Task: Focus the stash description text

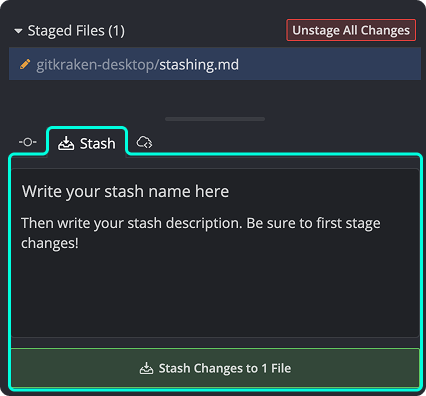Action: [201, 233]
